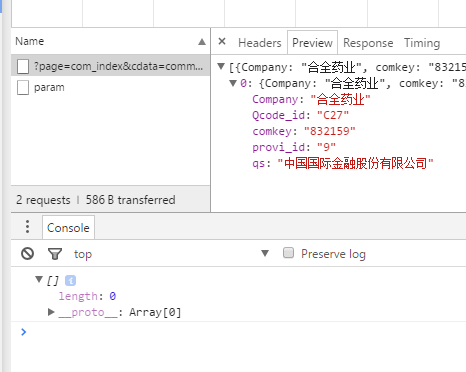Click the blue console prompt chevron
The width and height of the screenshot is (466, 372).
(x=23, y=332)
